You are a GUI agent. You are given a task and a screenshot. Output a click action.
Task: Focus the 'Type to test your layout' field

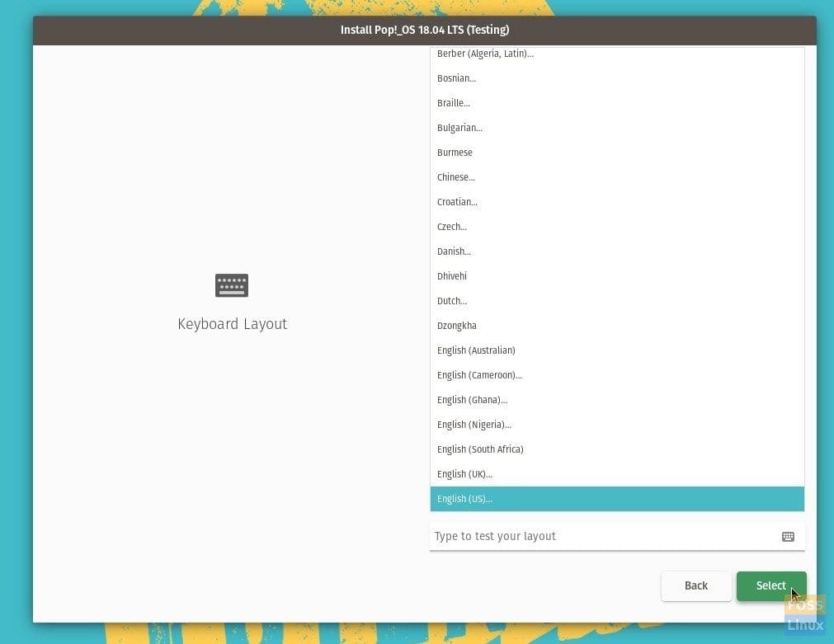pyautogui.click(x=617, y=537)
